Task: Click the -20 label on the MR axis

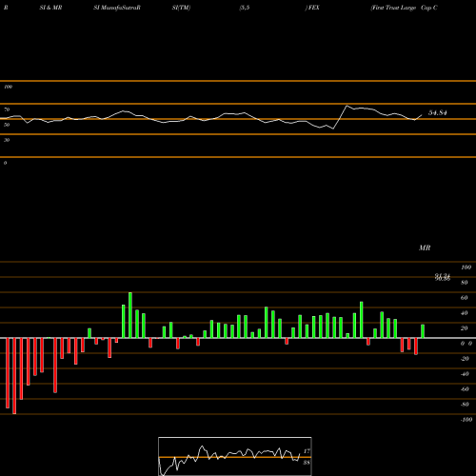Action: coord(465,359)
